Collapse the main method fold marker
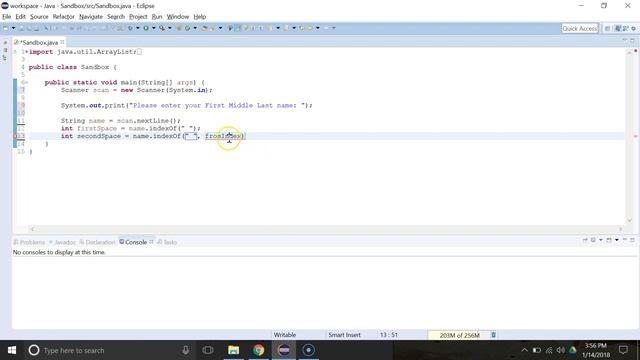The image size is (640, 360). point(26,82)
